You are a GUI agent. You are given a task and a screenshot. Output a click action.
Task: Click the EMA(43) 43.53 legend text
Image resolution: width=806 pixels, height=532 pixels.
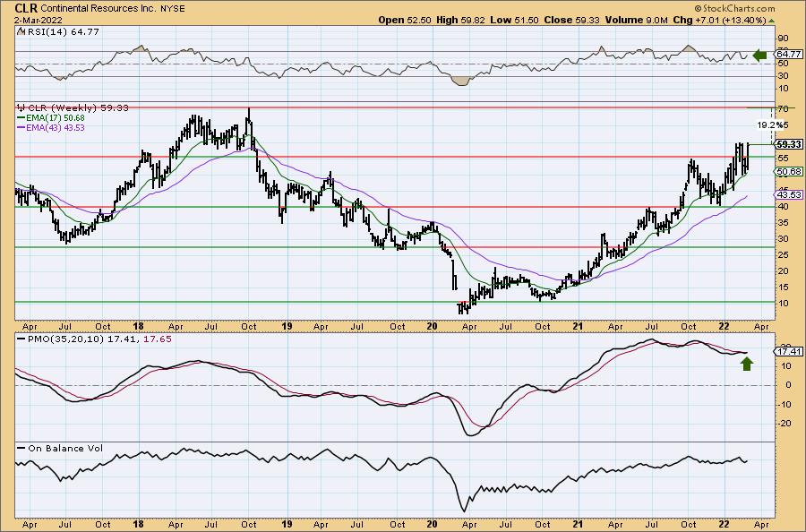click(x=55, y=127)
